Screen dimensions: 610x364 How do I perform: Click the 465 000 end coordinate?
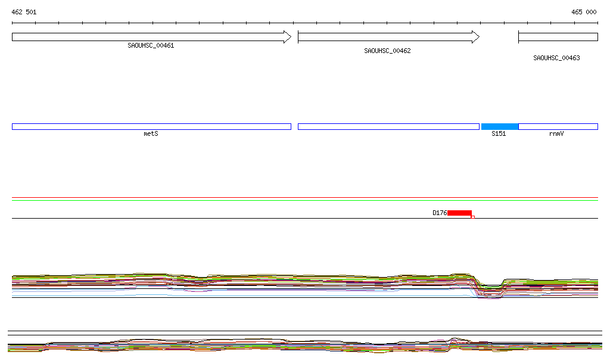click(584, 12)
